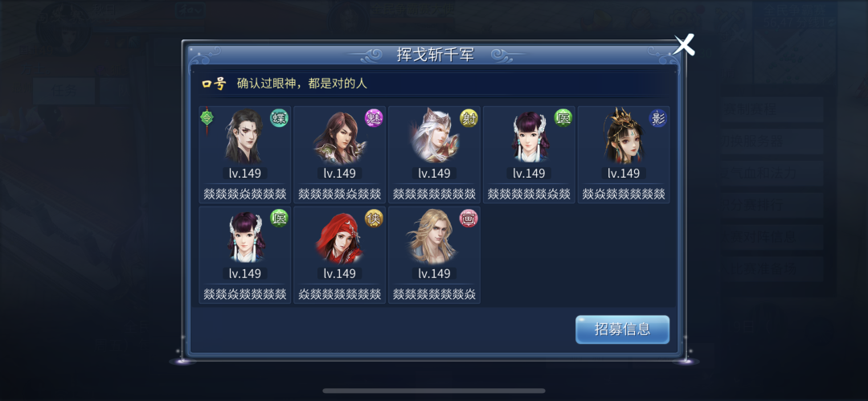Image resolution: width=868 pixels, height=401 pixels.
Task: Choose the blonde long-haired man portrait
Action: coord(434,236)
